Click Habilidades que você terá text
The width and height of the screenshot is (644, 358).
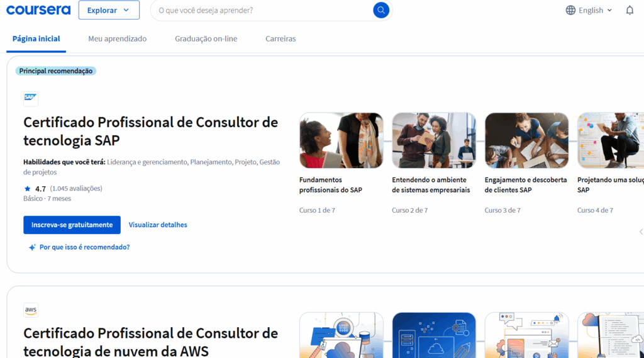click(64, 162)
